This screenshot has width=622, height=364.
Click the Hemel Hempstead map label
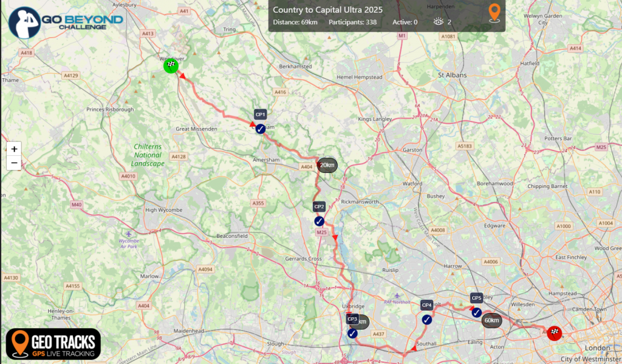click(x=360, y=77)
